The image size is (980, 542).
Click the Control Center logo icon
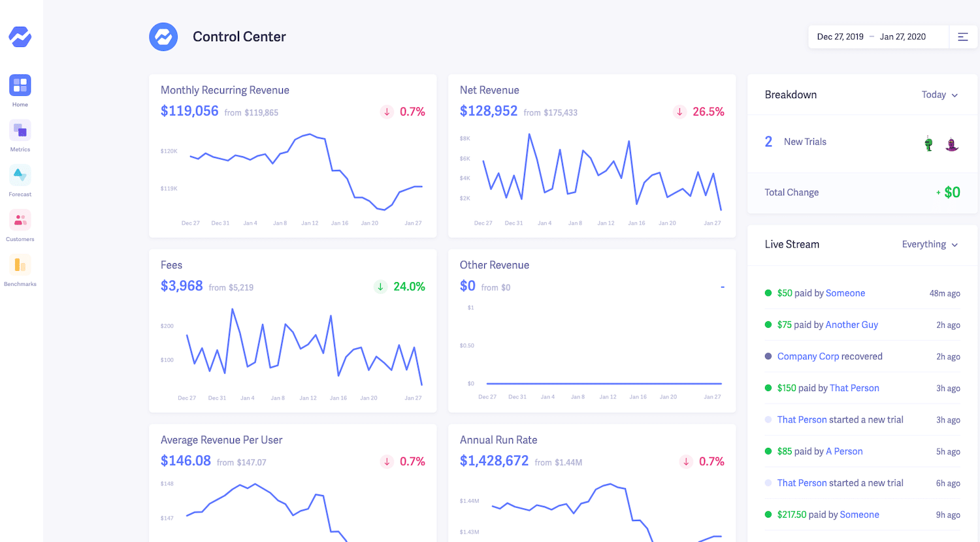[x=163, y=37]
